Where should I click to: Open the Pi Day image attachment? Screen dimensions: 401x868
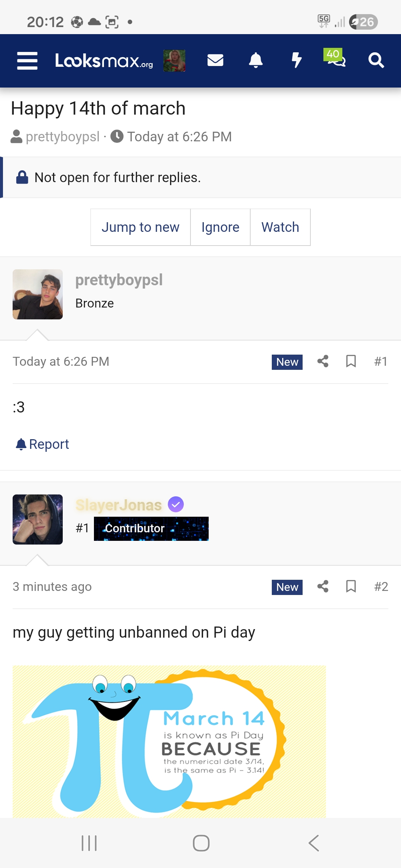169,741
